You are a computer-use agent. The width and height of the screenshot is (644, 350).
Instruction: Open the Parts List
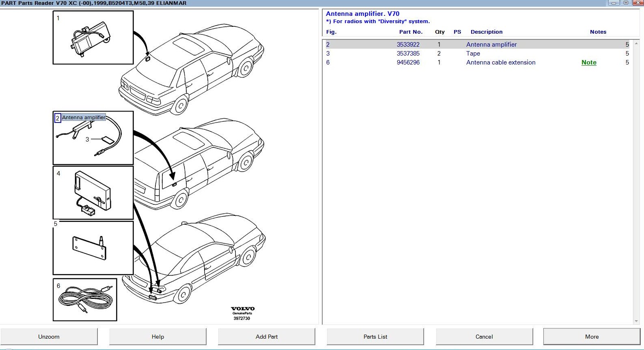coord(375,337)
